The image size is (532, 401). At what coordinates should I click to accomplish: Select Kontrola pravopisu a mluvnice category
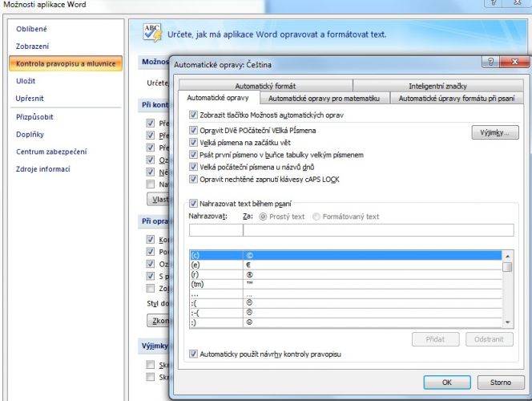(66, 63)
